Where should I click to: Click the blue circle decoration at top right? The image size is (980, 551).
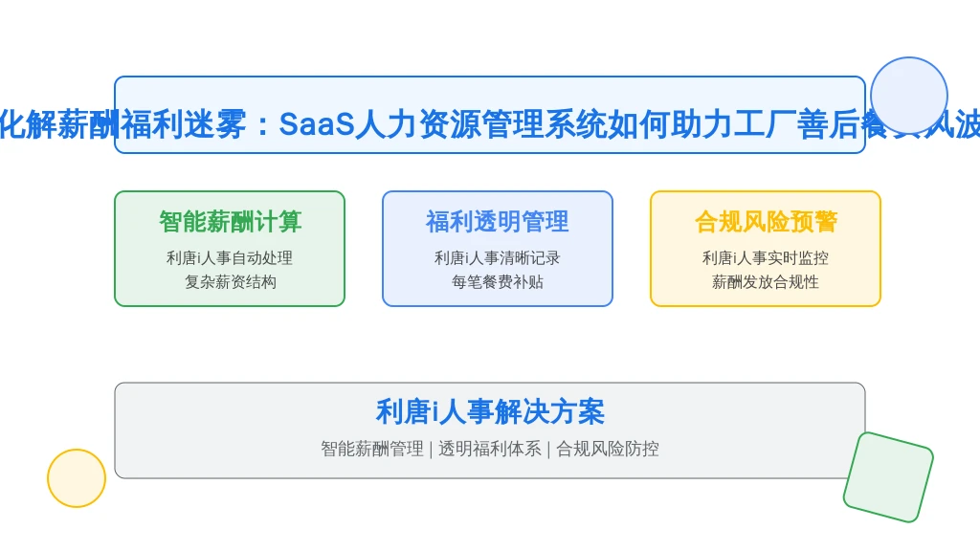pos(909,96)
